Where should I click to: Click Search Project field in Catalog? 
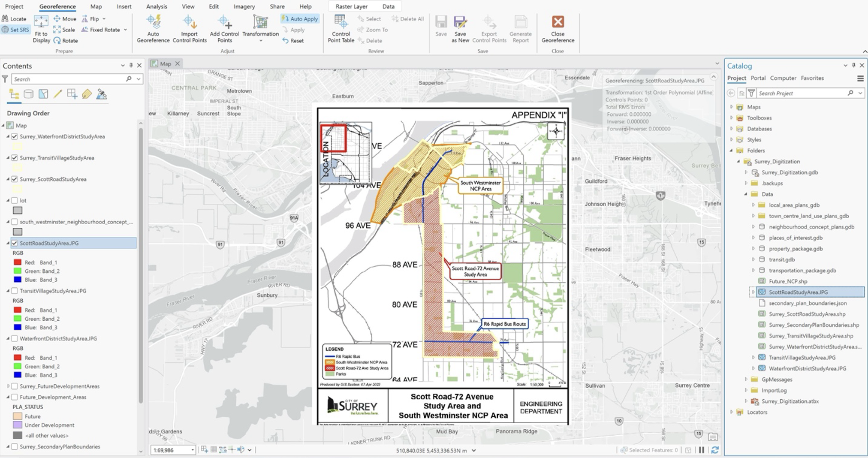tap(801, 93)
